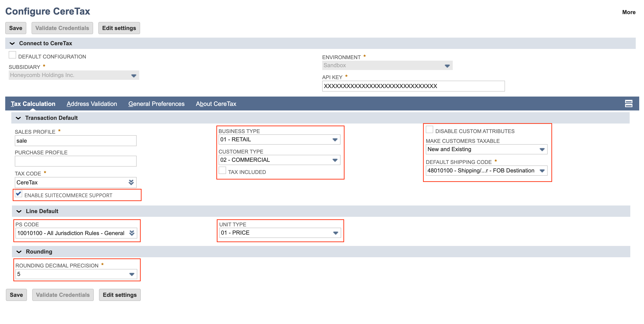Open the Unit Type dropdown
644x324 pixels.
click(x=280, y=233)
